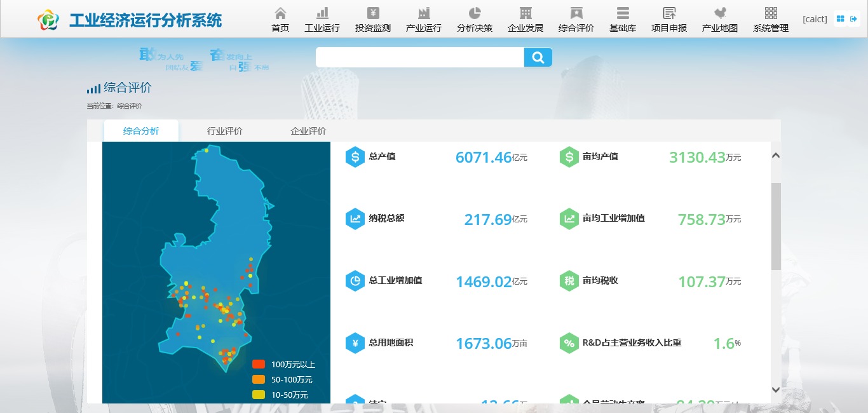Image resolution: width=868 pixels, height=413 pixels.
Task: Open 基础库 stack icon
Action: point(623,13)
